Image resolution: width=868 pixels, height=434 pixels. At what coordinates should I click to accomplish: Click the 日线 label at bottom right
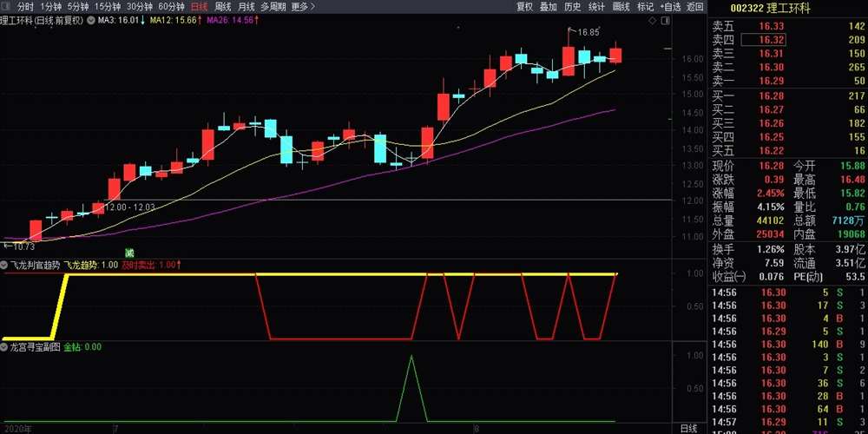(x=687, y=429)
